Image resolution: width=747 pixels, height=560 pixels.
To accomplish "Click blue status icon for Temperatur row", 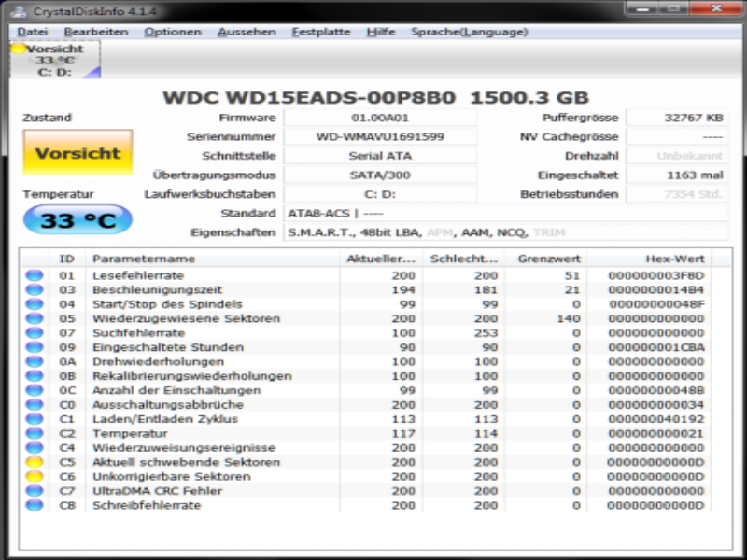I will (x=35, y=433).
